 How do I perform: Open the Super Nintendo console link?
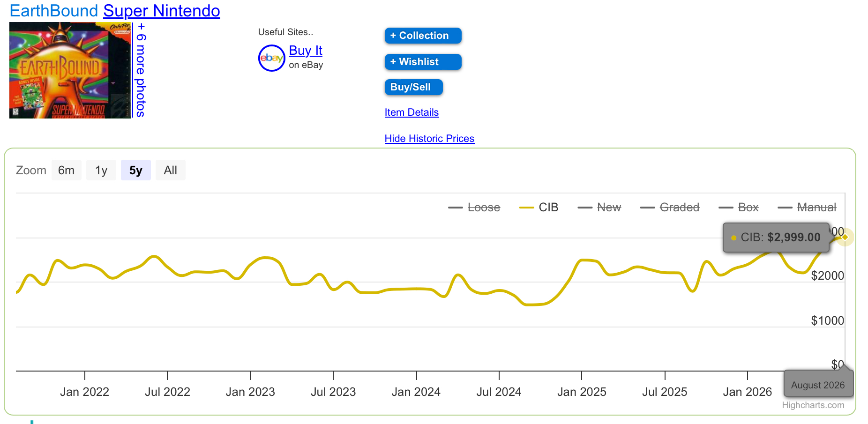(x=162, y=11)
